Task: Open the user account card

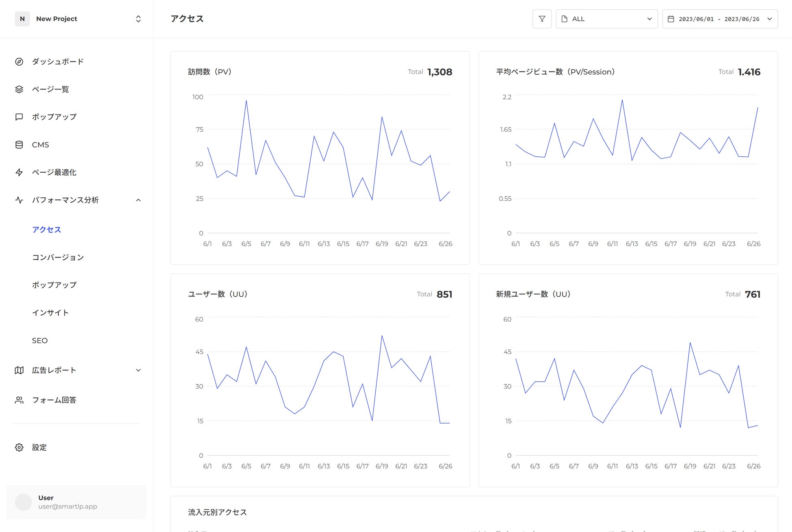Action: click(76, 502)
